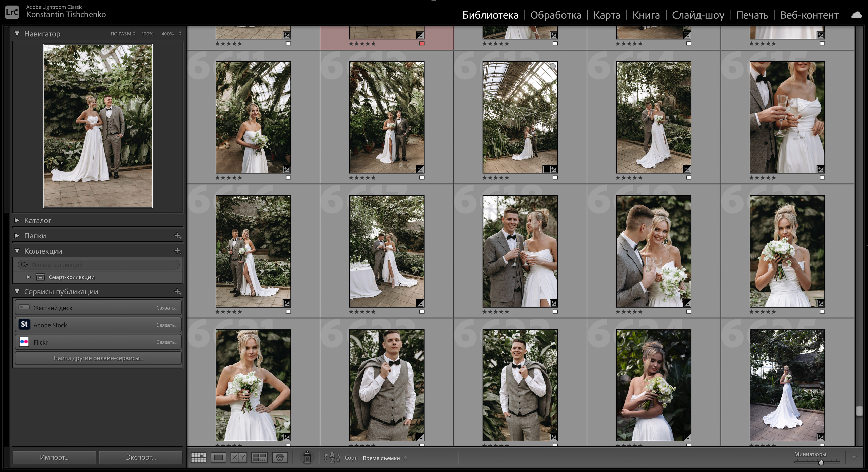Click the collection filter magnifier icon
The height and width of the screenshot is (472, 868).
point(24,264)
